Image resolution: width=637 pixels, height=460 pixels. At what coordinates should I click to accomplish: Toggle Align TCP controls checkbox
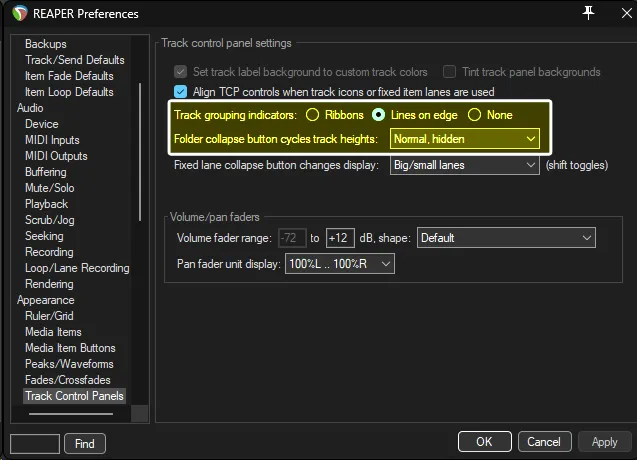(180, 92)
